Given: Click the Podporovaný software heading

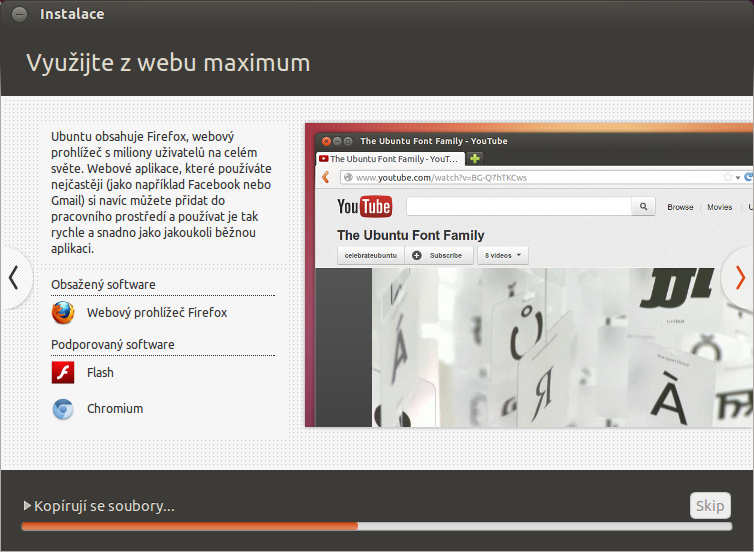Looking at the screenshot, I should click(113, 345).
